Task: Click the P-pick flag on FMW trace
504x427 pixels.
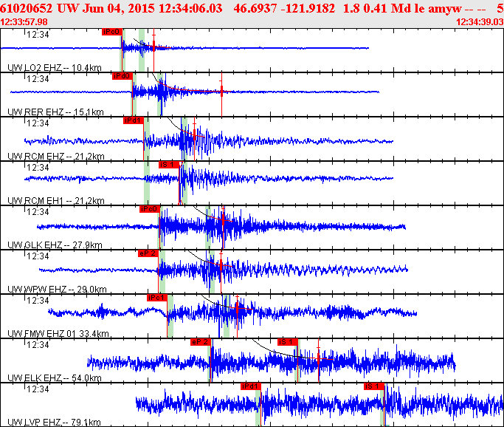Action: click(x=157, y=298)
